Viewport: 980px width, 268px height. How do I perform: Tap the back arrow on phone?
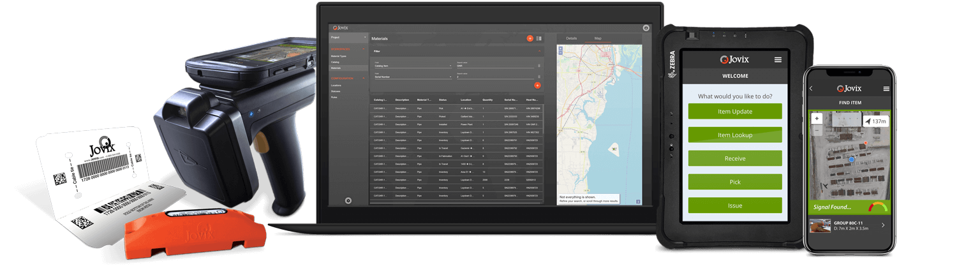(x=811, y=89)
